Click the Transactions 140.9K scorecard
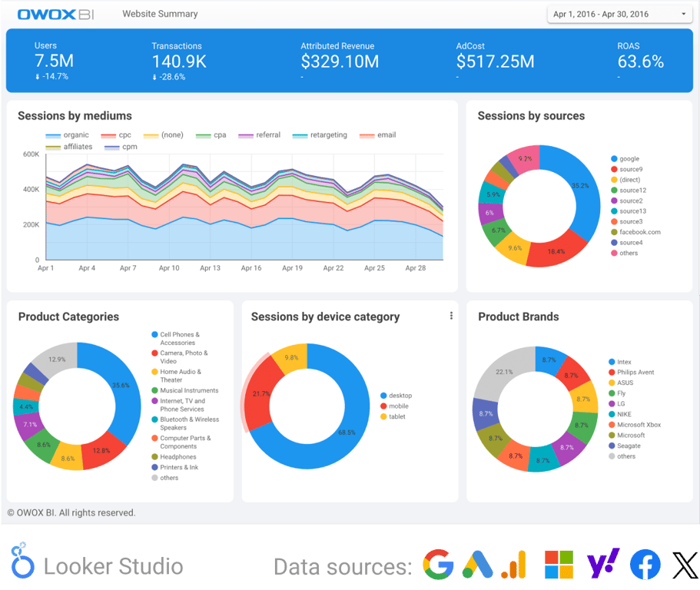This screenshot has height=590, width=700. point(179,61)
